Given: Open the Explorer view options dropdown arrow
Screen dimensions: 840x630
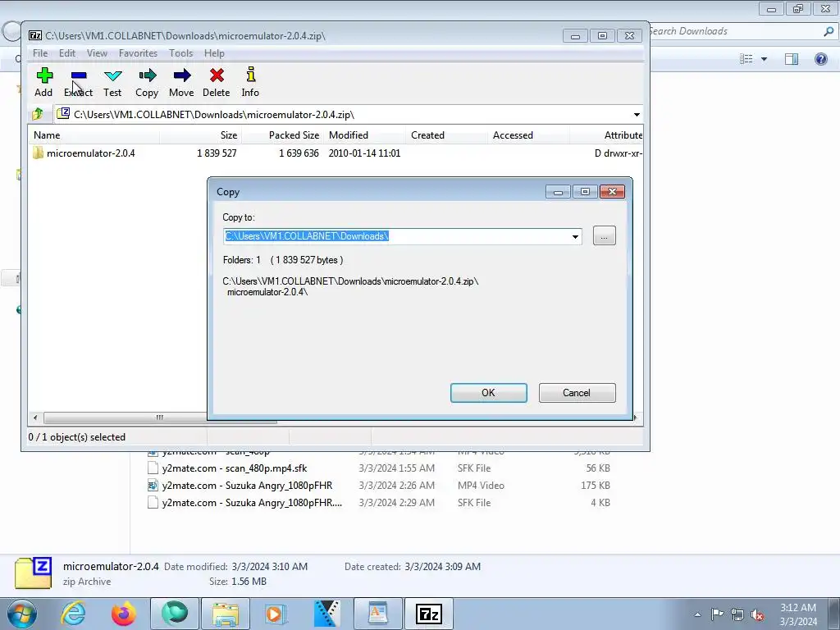Looking at the screenshot, I should (x=764, y=59).
